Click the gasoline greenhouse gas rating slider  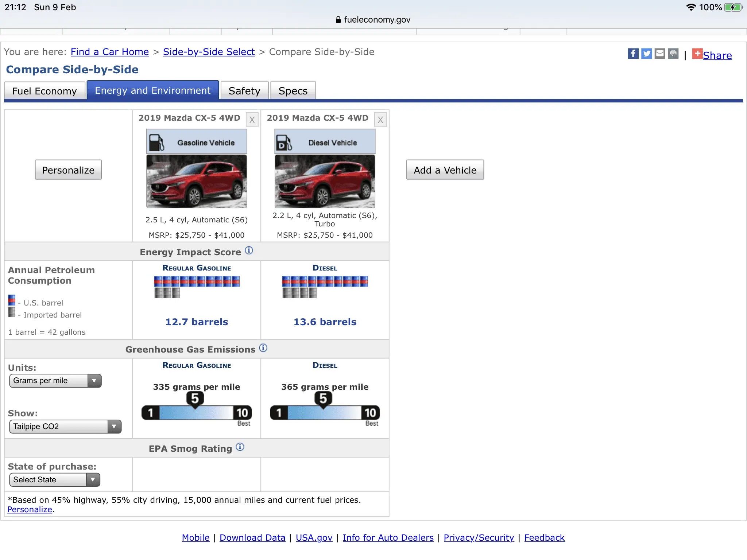(x=197, y=408)
